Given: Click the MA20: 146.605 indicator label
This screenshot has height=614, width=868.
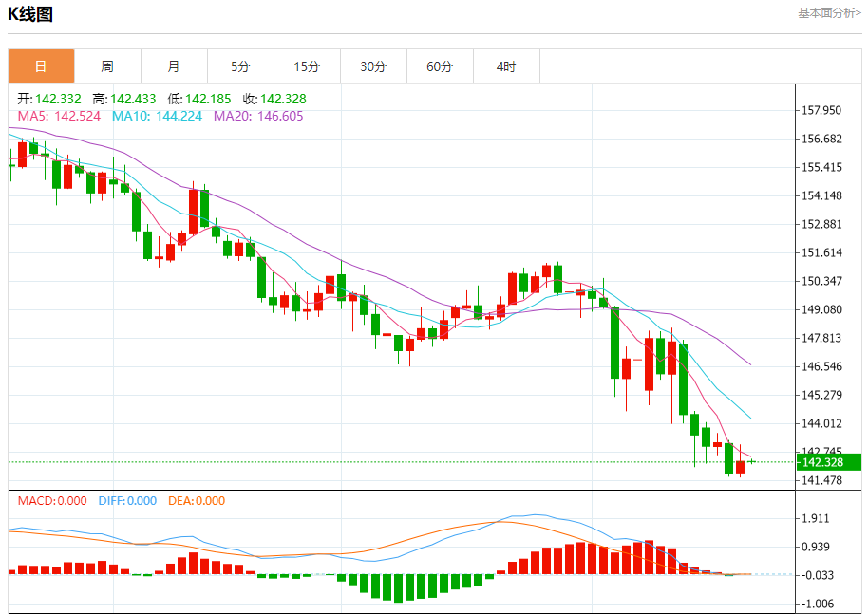Looking at the screenshot, I should point(258,116).
